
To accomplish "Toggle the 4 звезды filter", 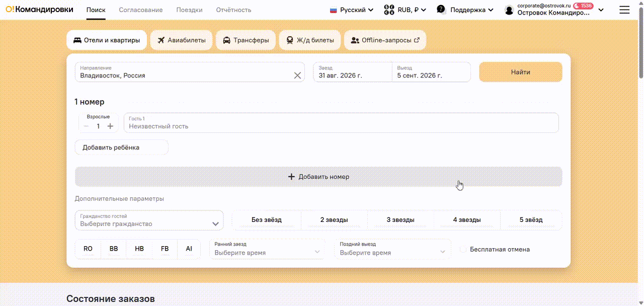I will pyautogui.click(x=467, y=220).
